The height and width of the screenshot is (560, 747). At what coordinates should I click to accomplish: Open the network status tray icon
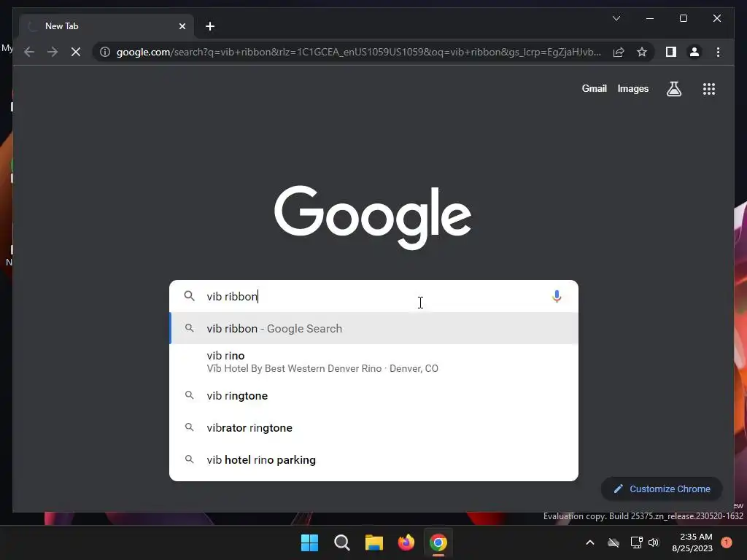(636, 542)
